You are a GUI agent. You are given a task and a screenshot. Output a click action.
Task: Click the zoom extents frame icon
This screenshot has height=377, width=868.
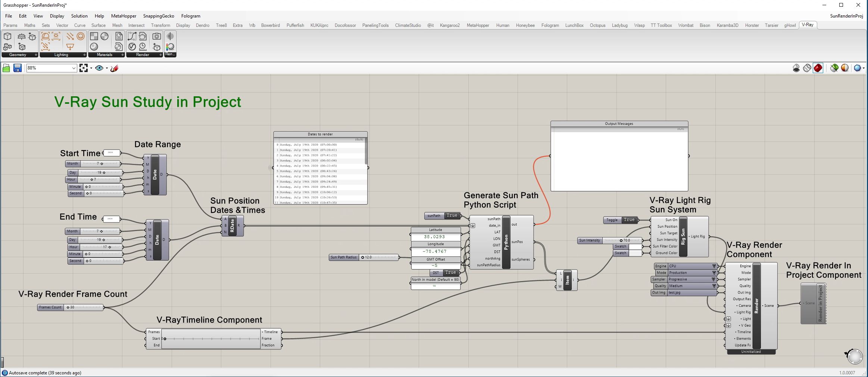tap(83, 68)
